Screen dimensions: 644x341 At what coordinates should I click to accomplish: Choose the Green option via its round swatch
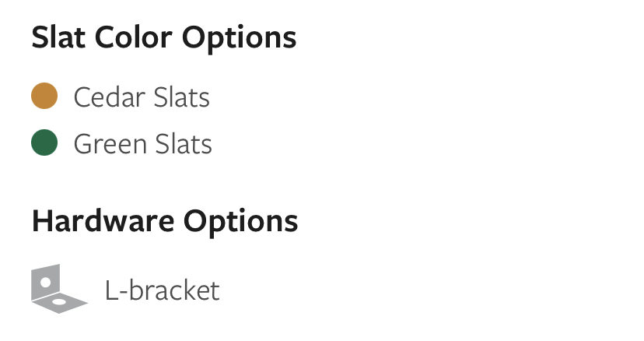click(44, 142)
